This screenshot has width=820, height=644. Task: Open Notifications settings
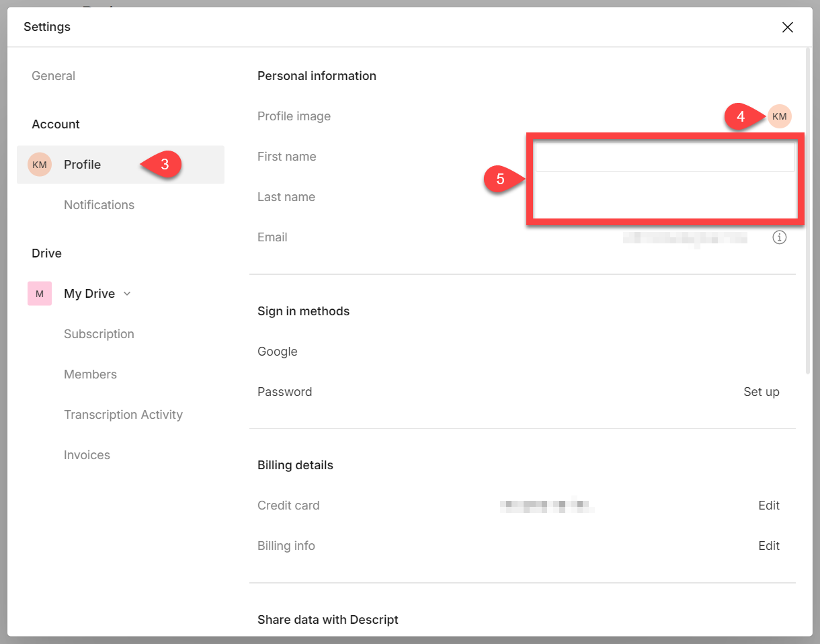[x=99, y=205]
